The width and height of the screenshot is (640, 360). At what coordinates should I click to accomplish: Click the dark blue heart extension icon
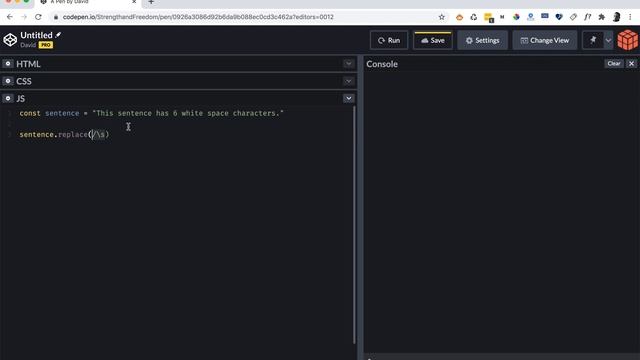tap(559, 17)
